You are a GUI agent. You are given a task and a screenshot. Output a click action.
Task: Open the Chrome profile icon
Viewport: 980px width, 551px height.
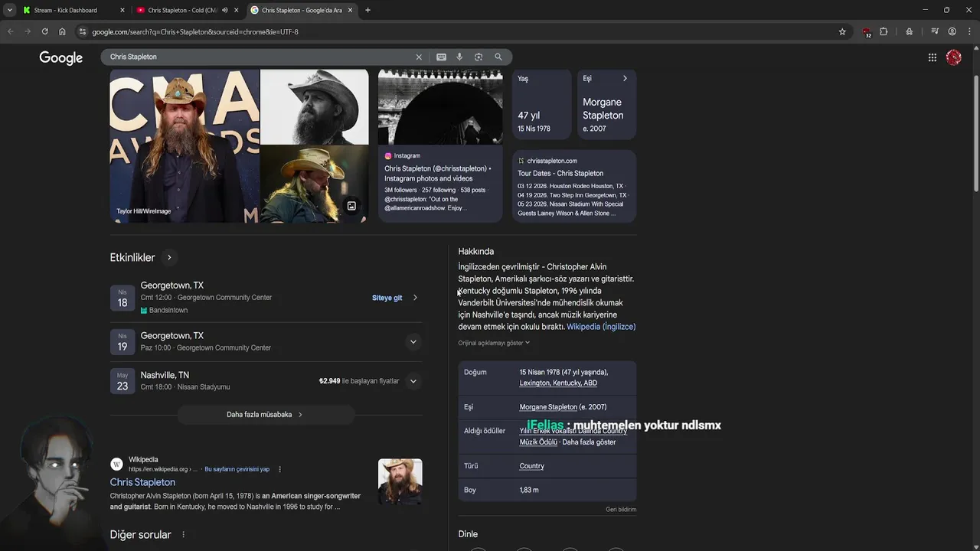[x=952, y=31]
